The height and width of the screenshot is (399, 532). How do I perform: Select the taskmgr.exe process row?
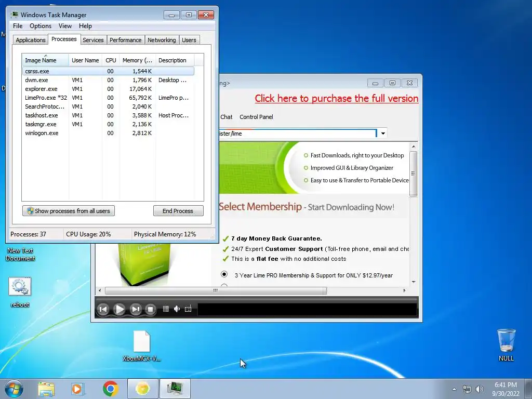coord(108,124)
